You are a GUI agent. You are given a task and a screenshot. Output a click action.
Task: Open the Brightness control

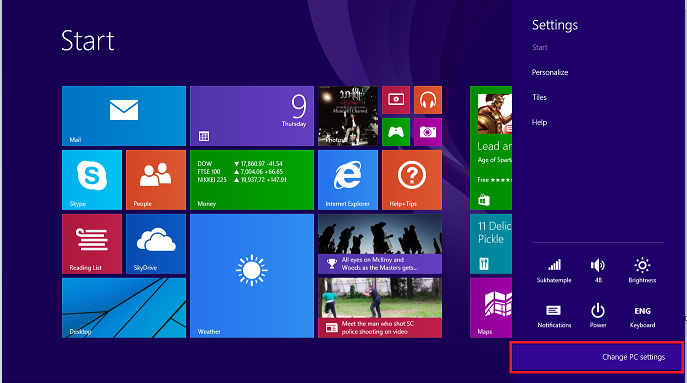coord(642,270)
